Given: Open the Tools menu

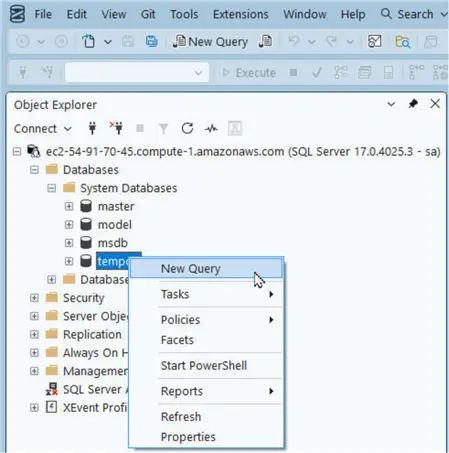Looking at the screenshot, I should tap(184, 14).
